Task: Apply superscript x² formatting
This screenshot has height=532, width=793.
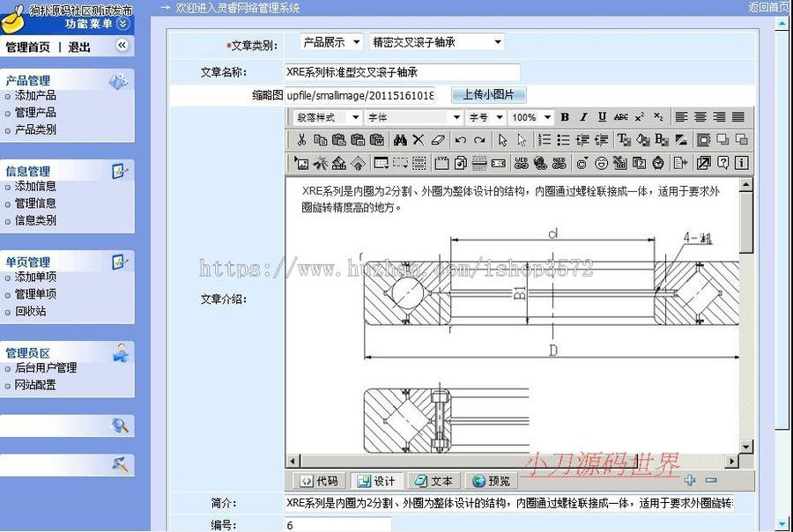Action: tap(640, 117)
